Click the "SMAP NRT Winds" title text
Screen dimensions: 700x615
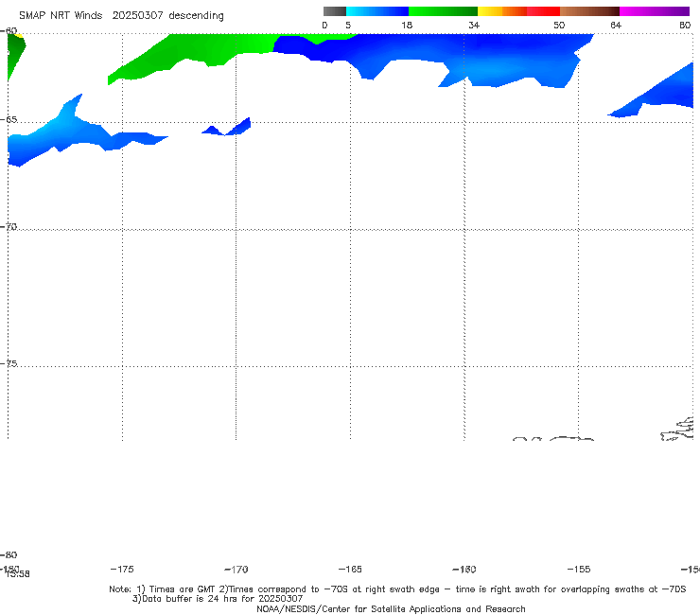[x=61, y=16]
